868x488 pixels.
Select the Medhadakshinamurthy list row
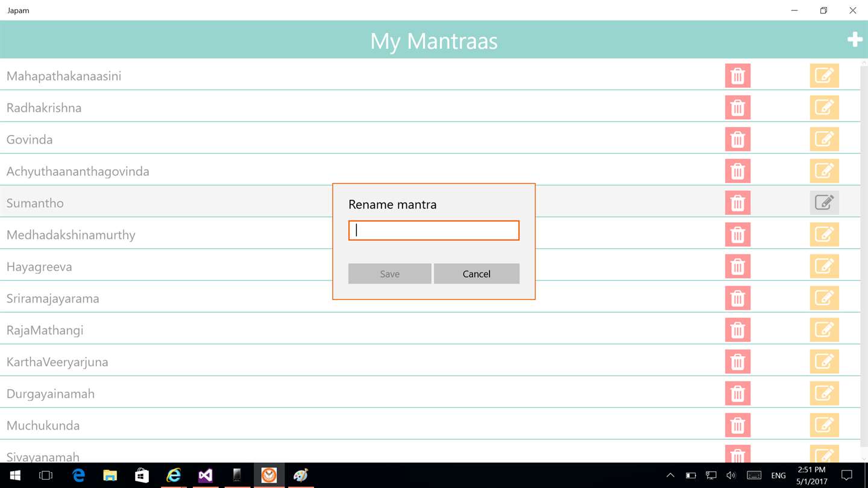pyautogui.click(x=430, y=233)
